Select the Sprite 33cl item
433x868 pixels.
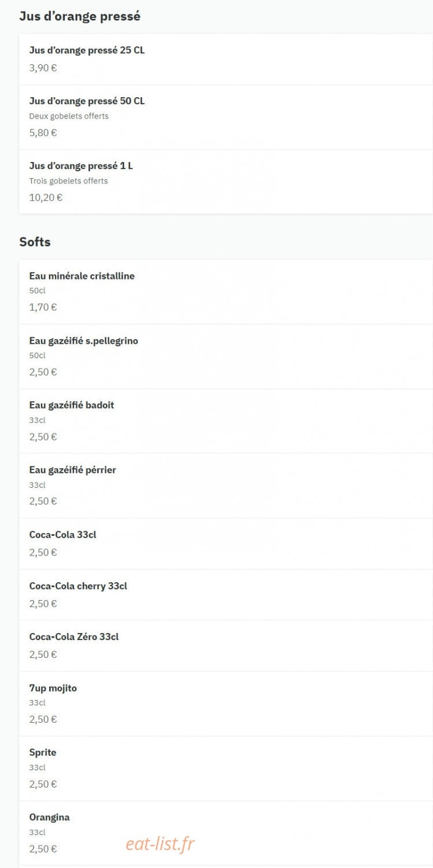point(226,768)
